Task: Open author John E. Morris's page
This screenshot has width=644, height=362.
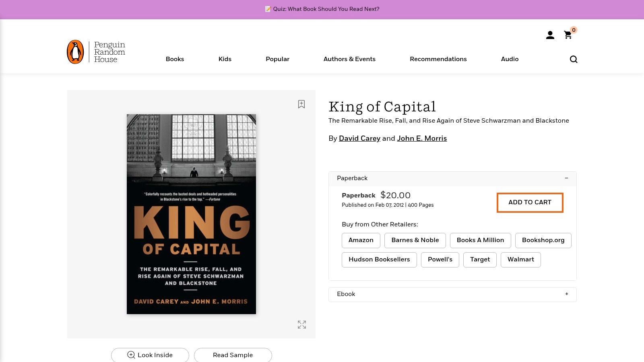Action: [422, 138]
